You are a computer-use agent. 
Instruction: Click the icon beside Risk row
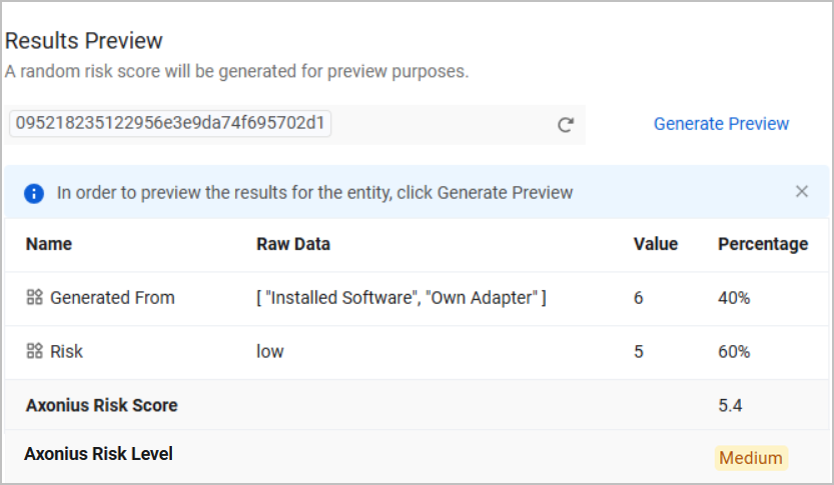pyautogui.click(x=35, y=351)
